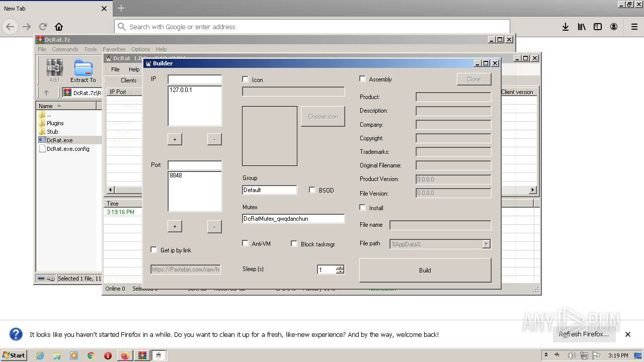Enable the Assembly checkbox
The width and height of the screenshot is (644, 362).
coord(362,79)
